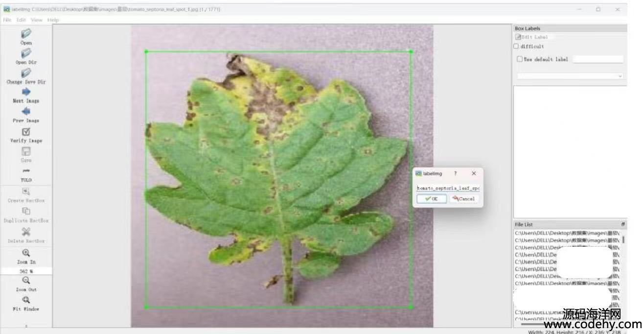Go back to Prev Image
The image size is (644, 334).
(x=26, y=112)
